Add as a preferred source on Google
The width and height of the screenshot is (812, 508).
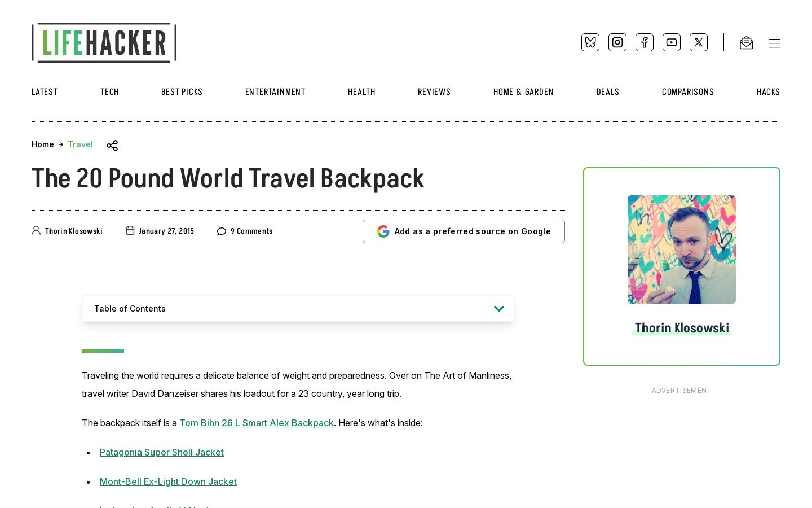point(464,231)
